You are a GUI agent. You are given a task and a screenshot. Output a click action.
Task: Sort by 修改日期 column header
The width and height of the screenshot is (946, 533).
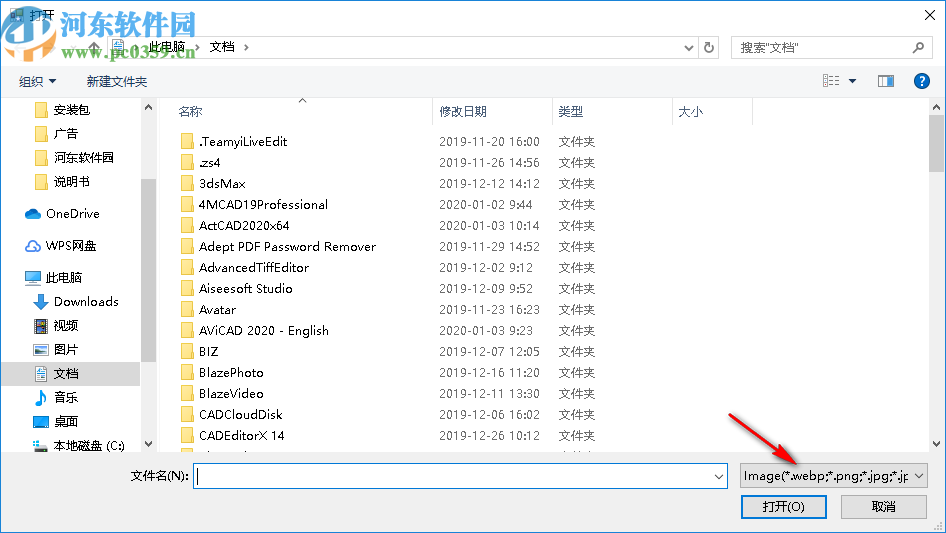[463, 112]
